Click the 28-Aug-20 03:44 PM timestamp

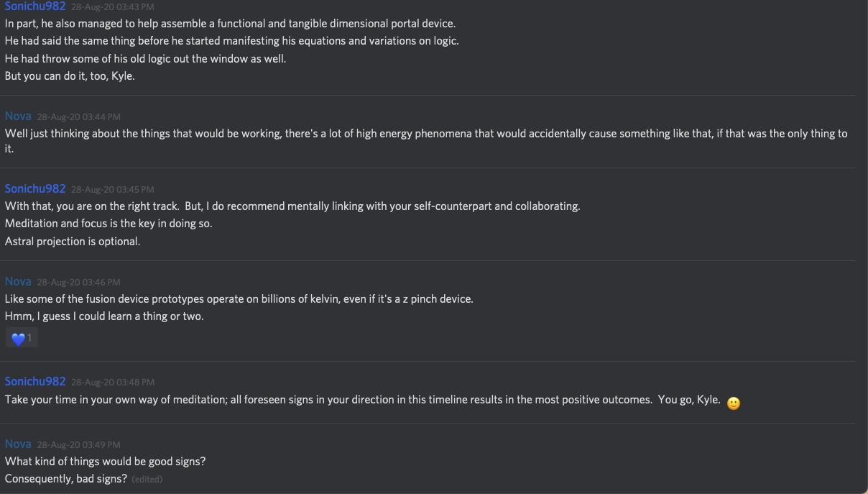point(78,116)
